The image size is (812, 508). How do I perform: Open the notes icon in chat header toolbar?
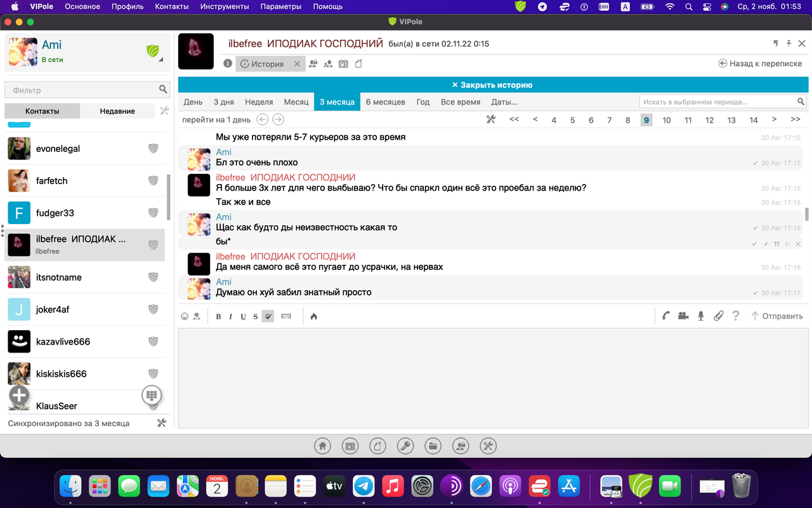pyautogui.click(x=358, y=63)
